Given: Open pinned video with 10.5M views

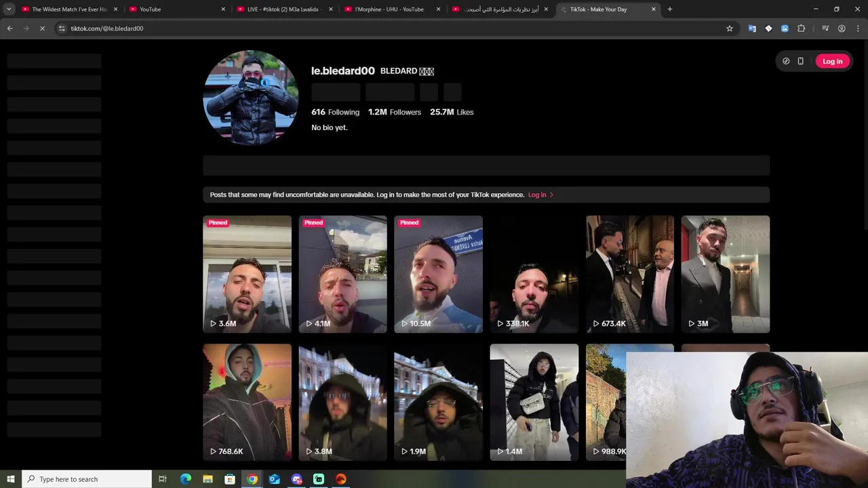Looking at the screenshot, I should (438, 274).
